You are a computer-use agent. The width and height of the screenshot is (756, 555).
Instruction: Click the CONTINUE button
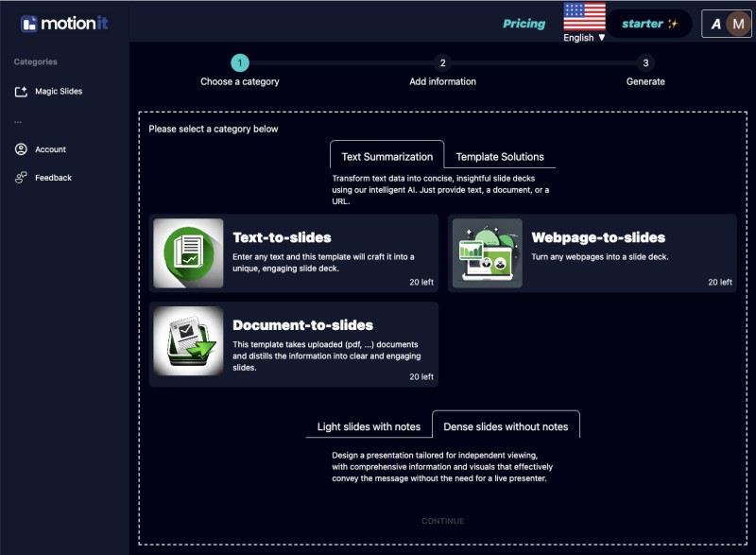coord(442,521)
